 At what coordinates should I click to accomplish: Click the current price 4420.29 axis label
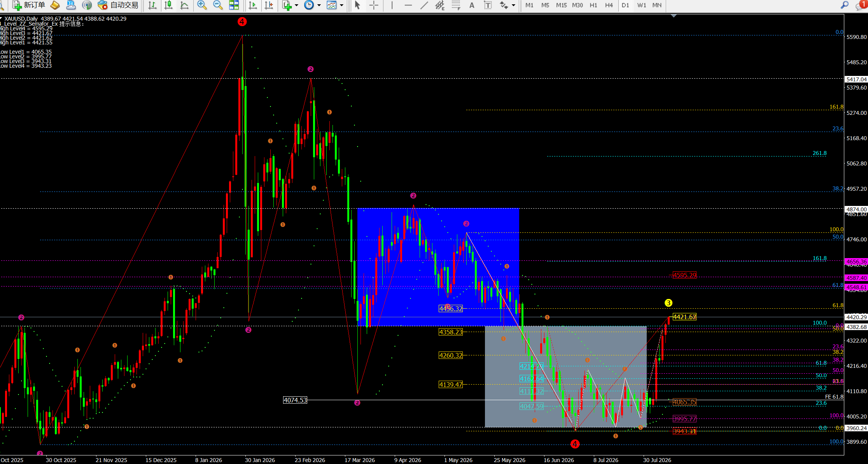click(x=856, y=317)
